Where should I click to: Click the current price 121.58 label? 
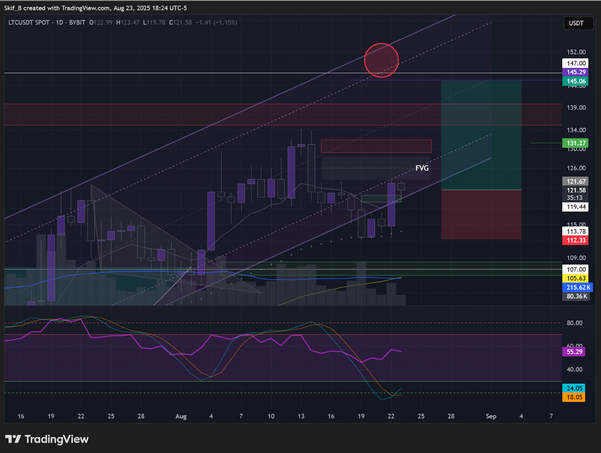point(575,189)
